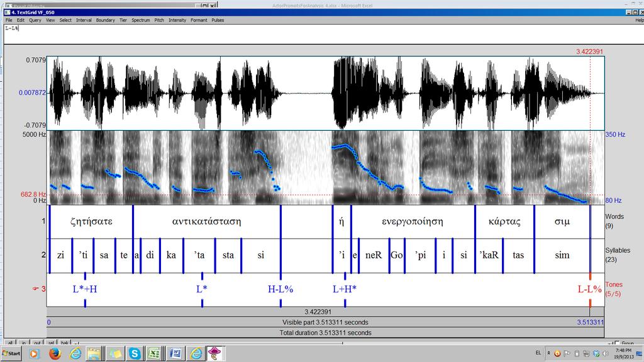Open Skype from the taskbar
This screenshot has width=644, height=362.
point(135,353)
